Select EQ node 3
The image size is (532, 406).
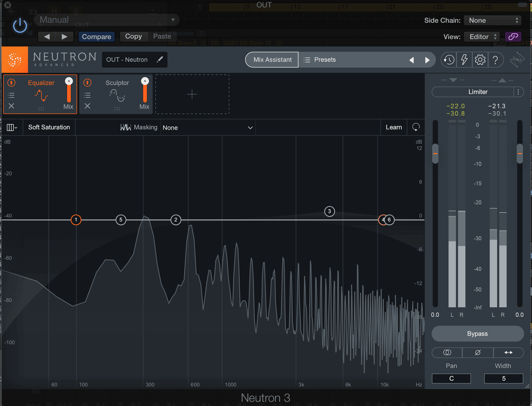(x=329, y=211)
